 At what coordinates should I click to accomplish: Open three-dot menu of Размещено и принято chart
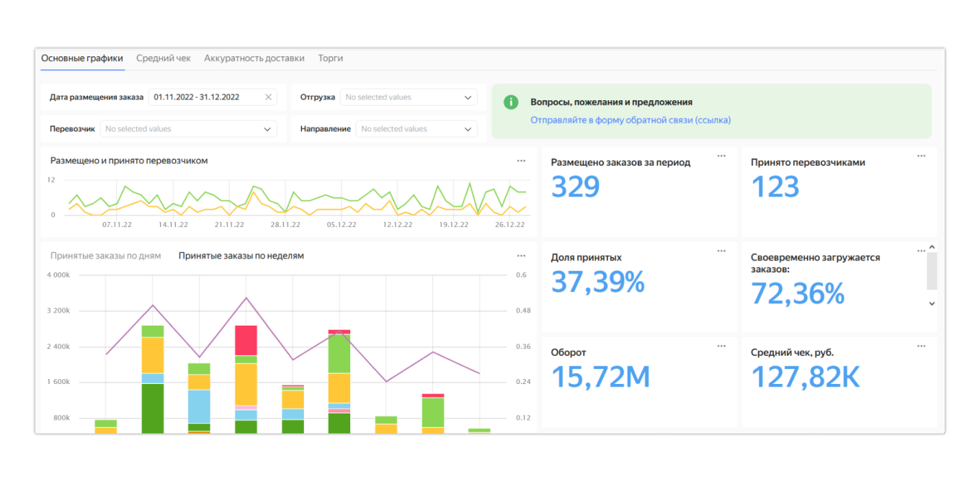[x=521, y=161]
